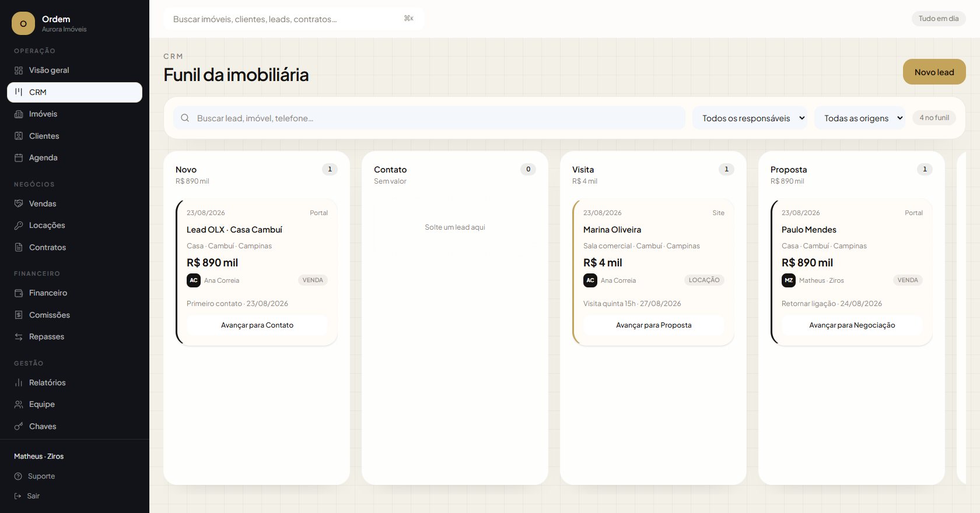980x513 pixels.
Task: Click the Visão geral dashboard icon
Action: click(19, 71)
